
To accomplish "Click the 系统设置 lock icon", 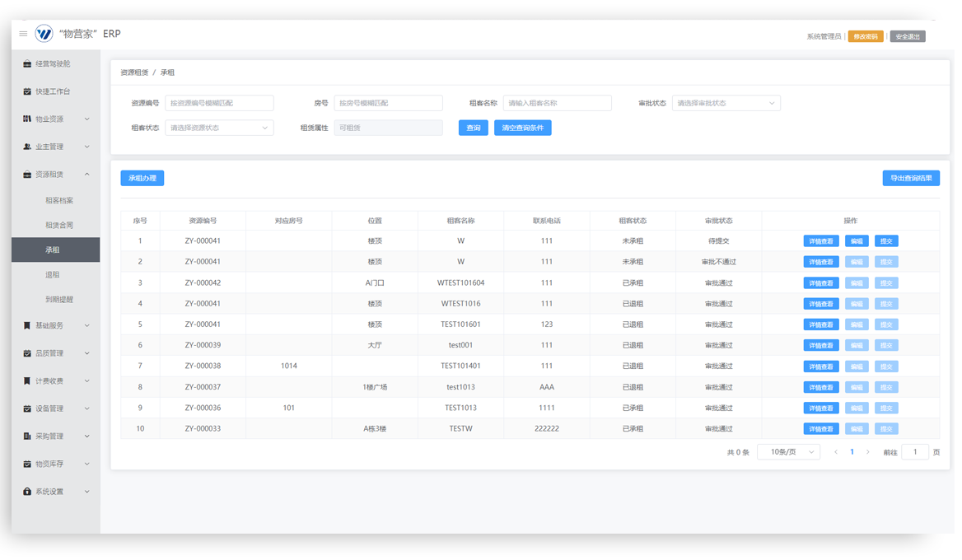I will point(27,492).
